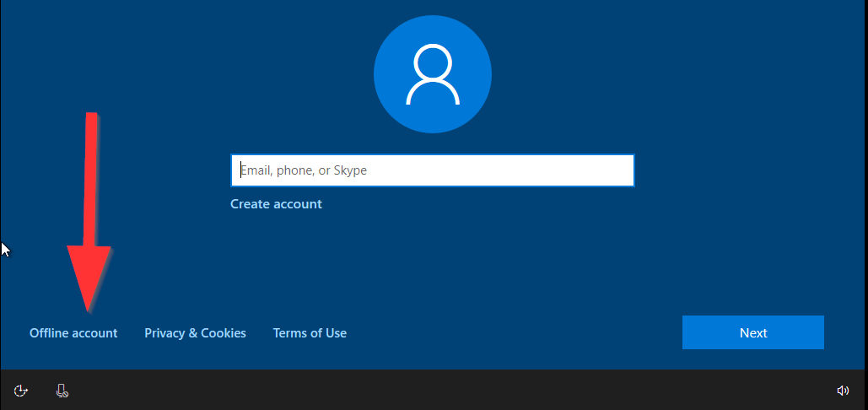
Task: Open the Ease of Access icon
Action: pos(21,391)
